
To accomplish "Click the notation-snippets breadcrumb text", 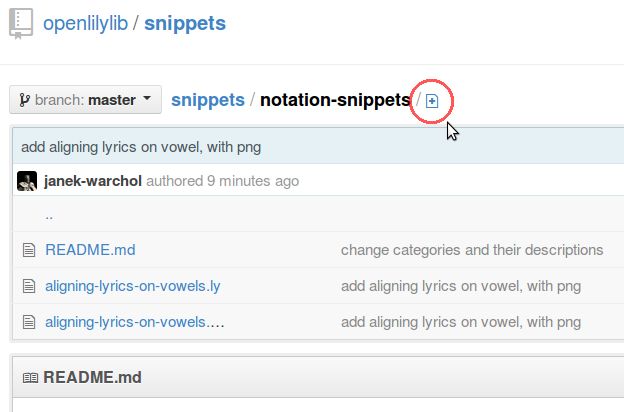I will 335,100.
